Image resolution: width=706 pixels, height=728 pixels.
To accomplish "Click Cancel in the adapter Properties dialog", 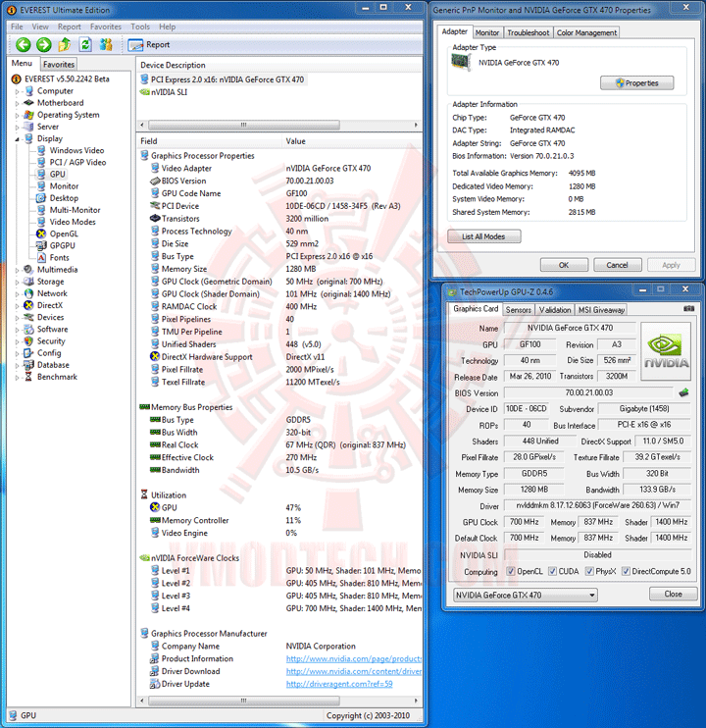I will click(618, 265).
